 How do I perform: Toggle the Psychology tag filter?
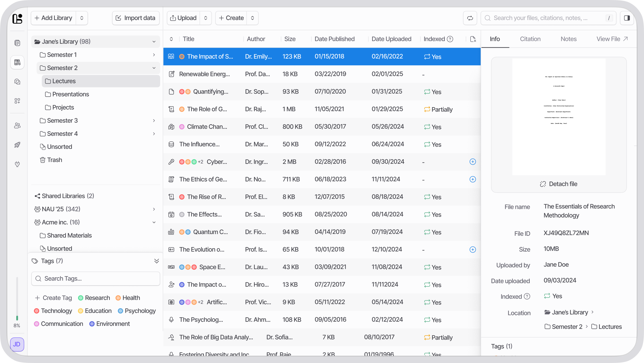coord(137,311)
